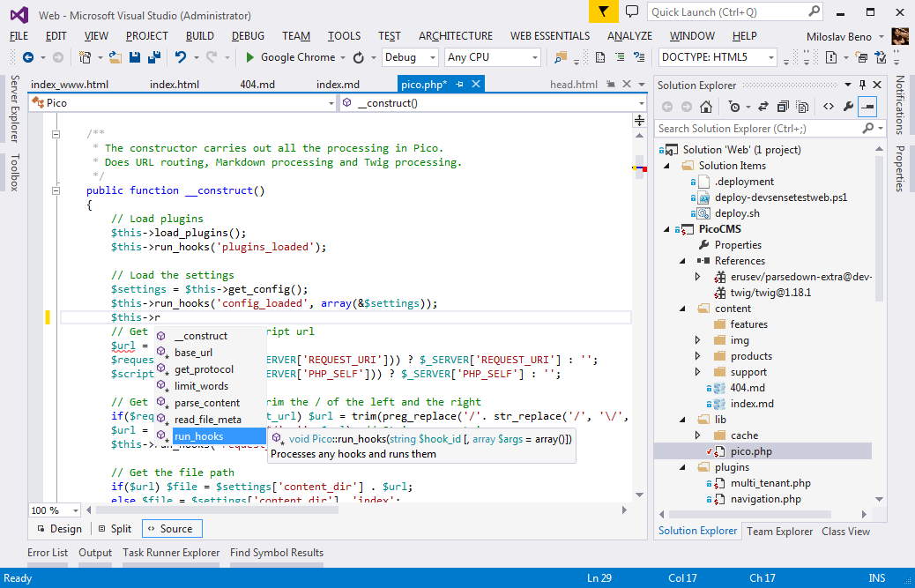The width and height of the screenshot is (915, 588).
Task: Click the Home icon in Solution Explorer
Action: (x=706, y=105)
